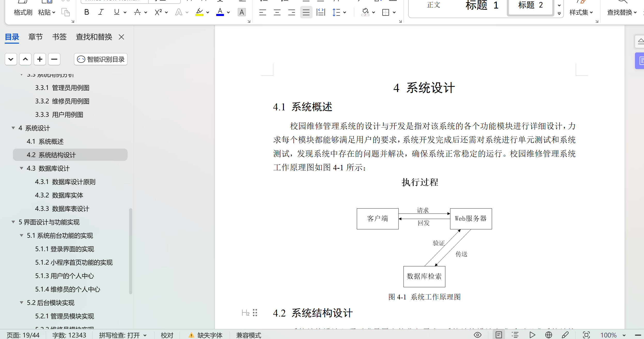
Task: Apply justified text alignment
Action: pyautogui.click(x=306, y=12)
